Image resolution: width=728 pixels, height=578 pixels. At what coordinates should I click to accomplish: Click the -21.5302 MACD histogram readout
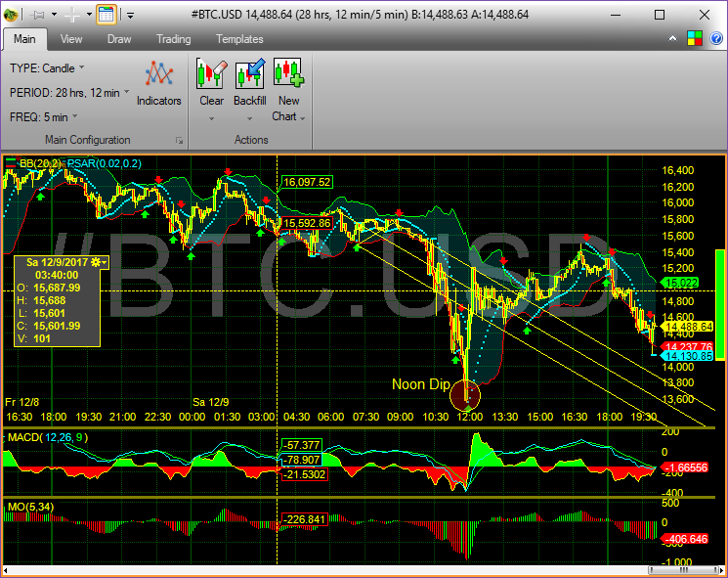coord(305,474)
